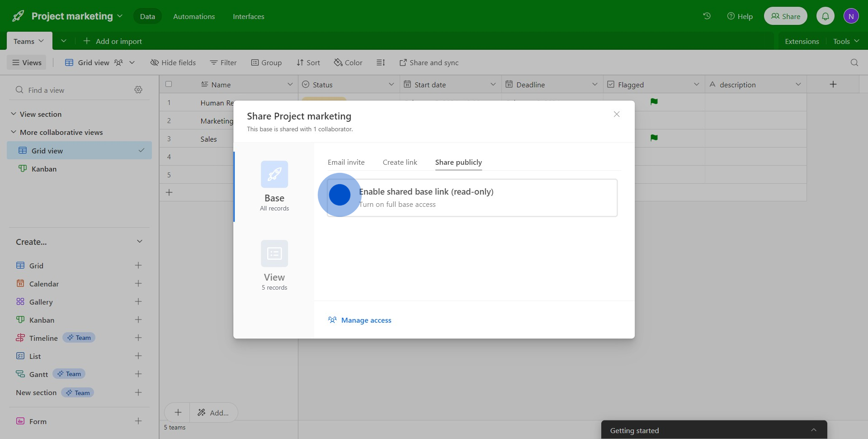Open view settings gear icon in sidebar
The height and width of the screenshot is (439, 868).
click(138, 90)
